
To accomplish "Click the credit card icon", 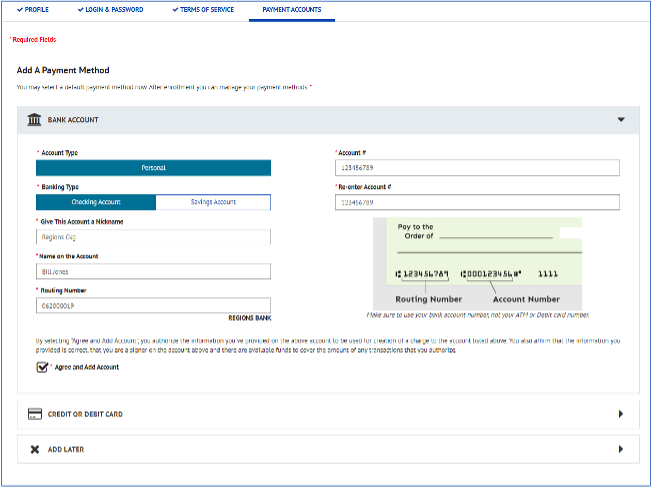I will 34,414.
